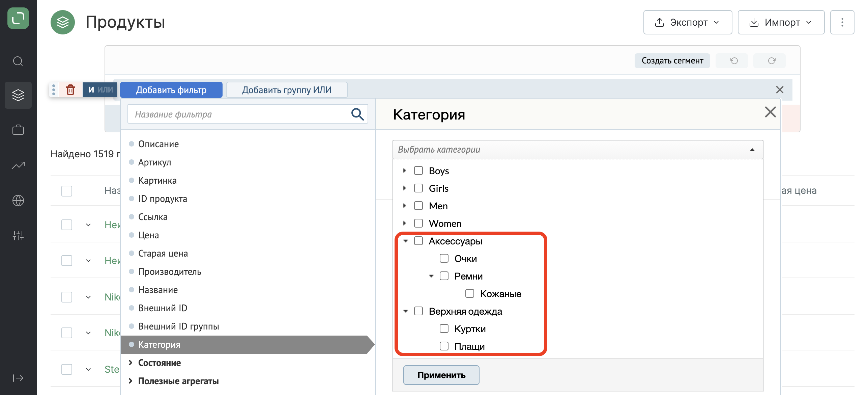The height and width of the screenshot is (395, 868).
Task: Check the Кожаные checkbox
Action: 470,293
